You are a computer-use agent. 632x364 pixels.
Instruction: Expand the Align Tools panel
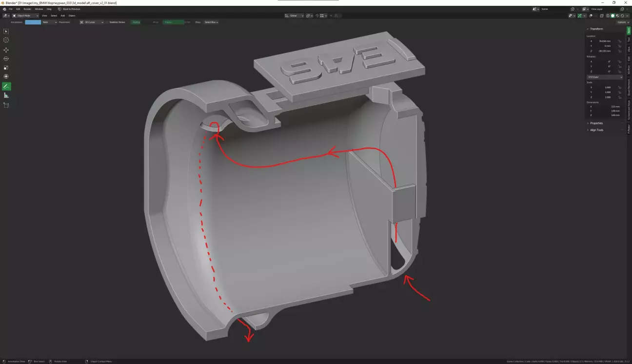pos(596,130)
